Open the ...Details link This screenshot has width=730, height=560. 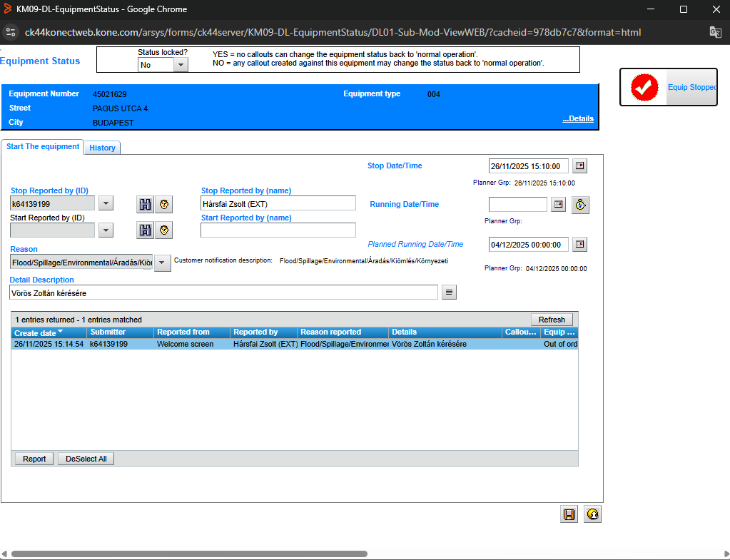pyautogui.click(x=577, y=119)
